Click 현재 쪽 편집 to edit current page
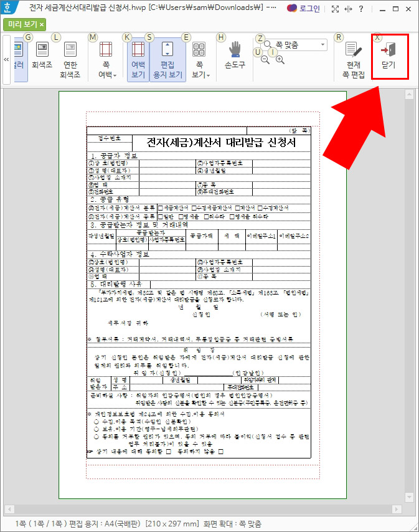The image size is (419, 532). point(354,60)
